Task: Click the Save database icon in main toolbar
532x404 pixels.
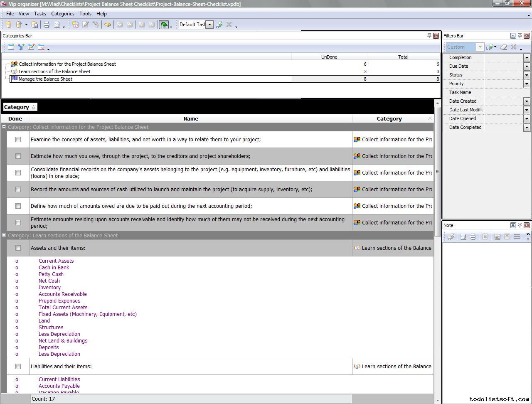Action: point(35,25)
